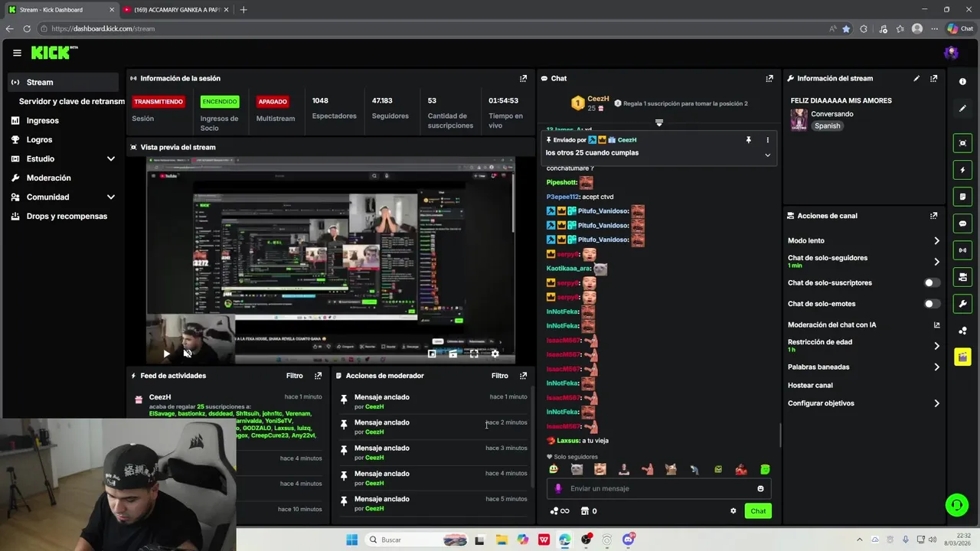Click the yellow clip icon in right sidebar
This screenshot has width=980, height=551.
click(x=962, y=357)
